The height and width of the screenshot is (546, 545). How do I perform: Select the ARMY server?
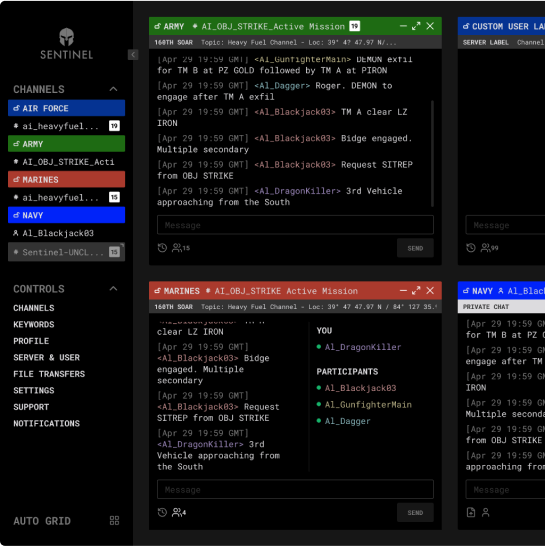pyautogui.click(x=67, y=144)
